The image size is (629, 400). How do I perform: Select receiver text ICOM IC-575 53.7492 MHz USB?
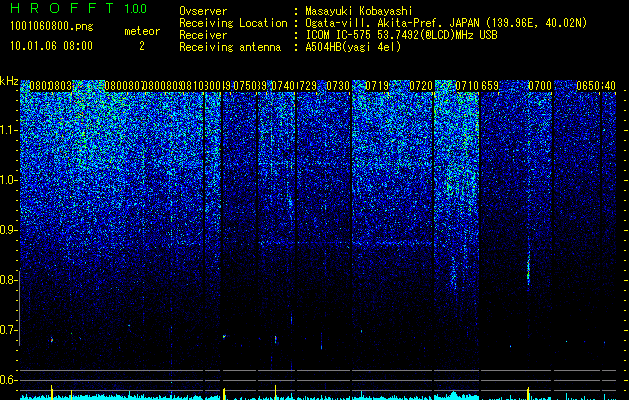point(401,35)
